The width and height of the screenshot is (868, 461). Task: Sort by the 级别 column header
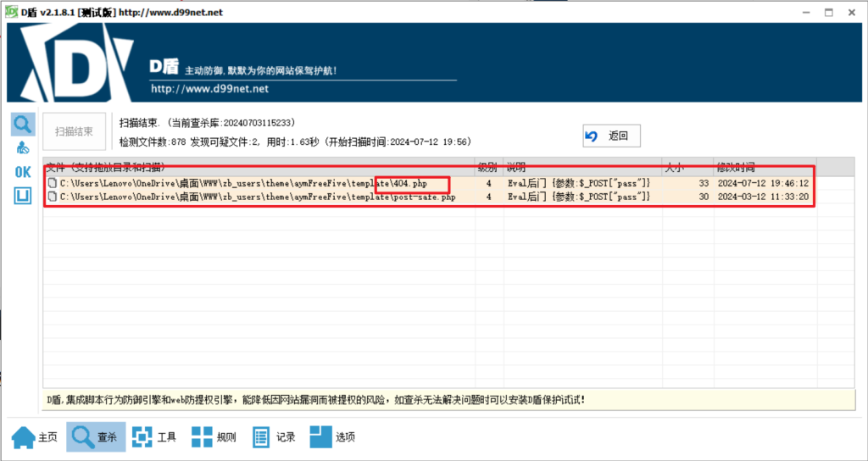[x=488, y=167]
